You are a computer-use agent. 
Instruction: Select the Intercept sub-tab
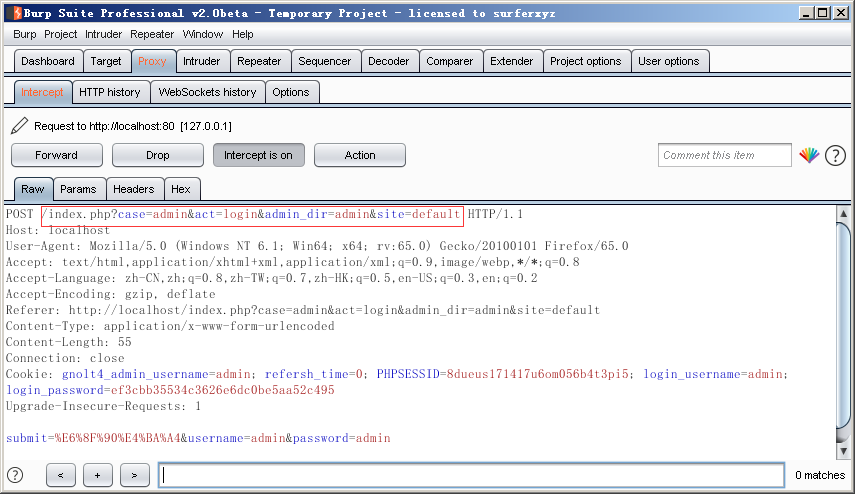43,92
